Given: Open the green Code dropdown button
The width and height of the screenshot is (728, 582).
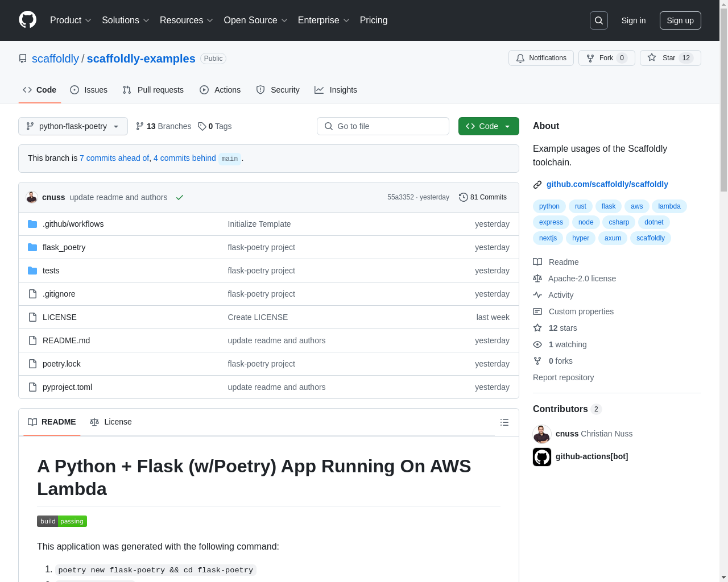Looking at the screenshot, I should click(x=489, y=126).
